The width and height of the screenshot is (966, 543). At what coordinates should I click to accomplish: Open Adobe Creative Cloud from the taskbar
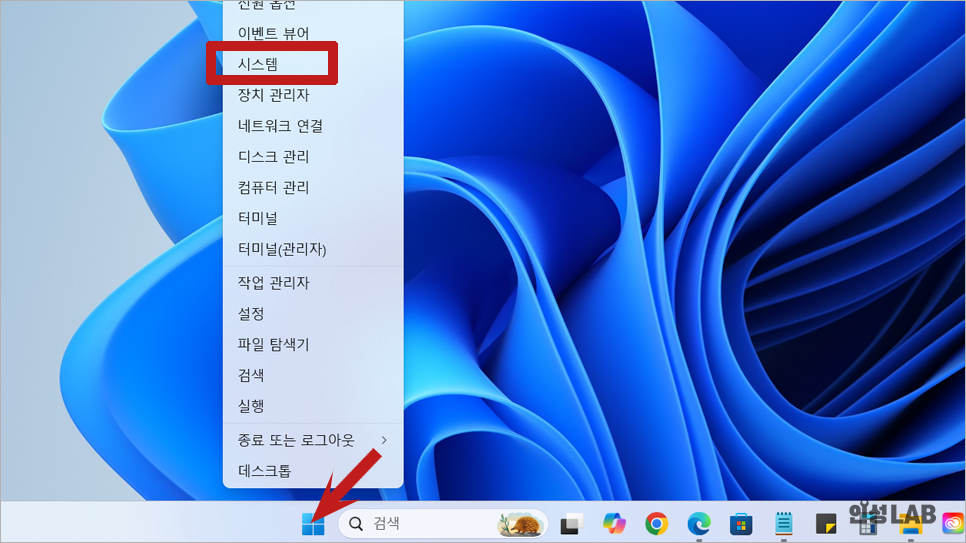[953, 524]
